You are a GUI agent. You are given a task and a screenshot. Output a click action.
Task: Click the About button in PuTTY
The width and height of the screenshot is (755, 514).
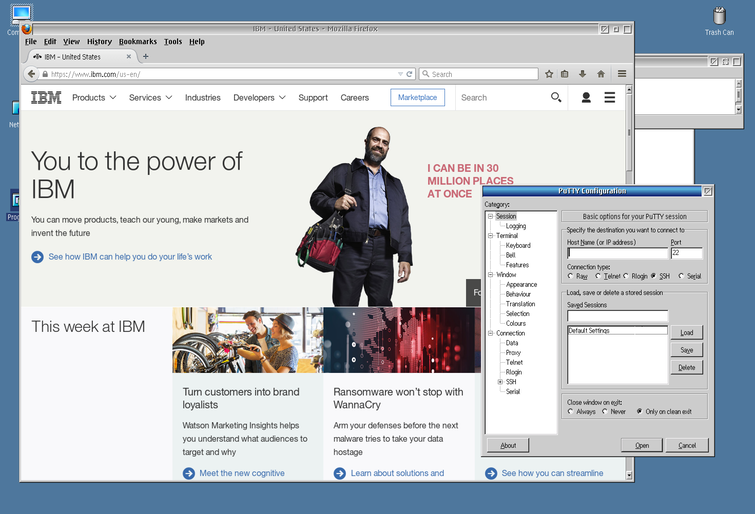coord(508,445)
